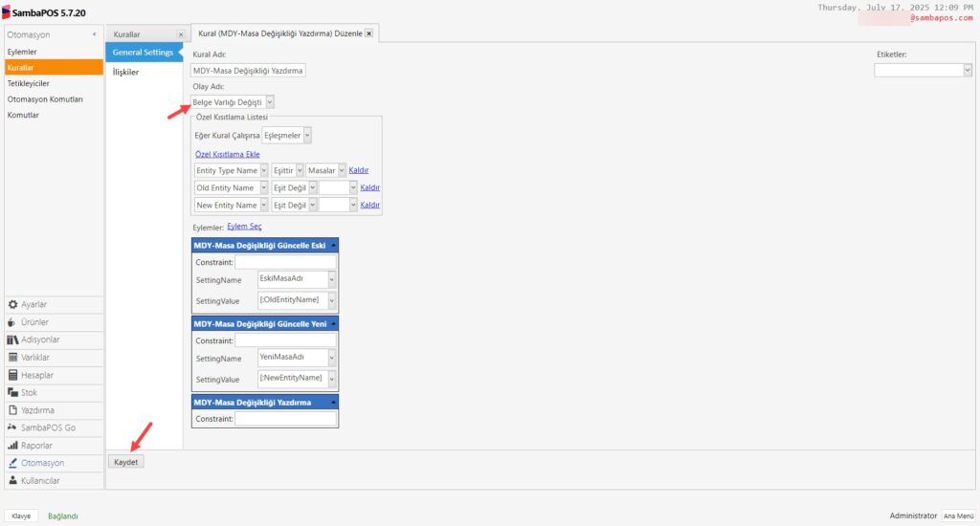980x526 pixels.
Task: Open the Eşleşmeler dropdown
Action: tap(307, 136)
